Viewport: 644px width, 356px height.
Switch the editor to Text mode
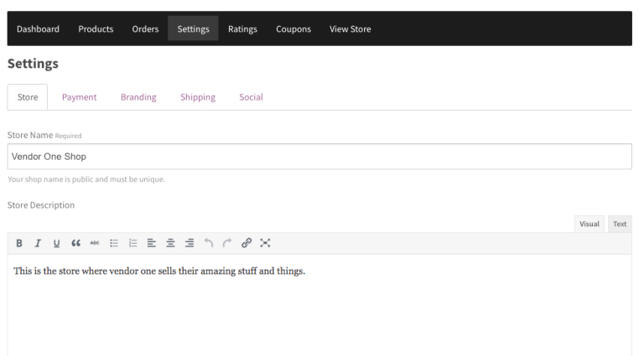[x=620, y=224]
